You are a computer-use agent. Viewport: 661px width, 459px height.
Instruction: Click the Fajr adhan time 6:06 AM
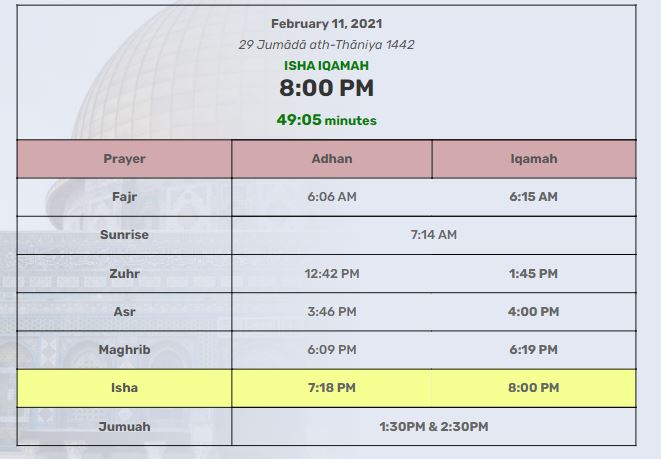(x=332, y=197)
